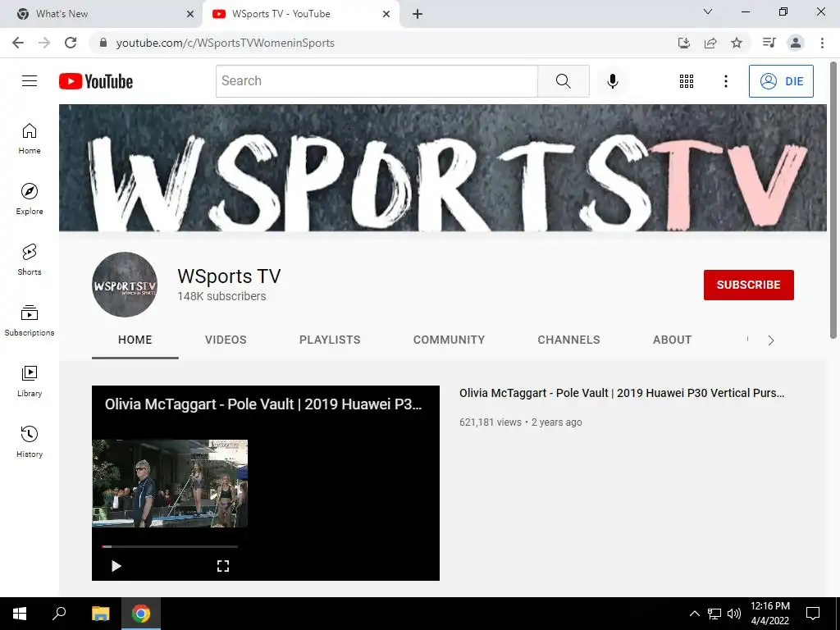Reload the current page

tap(71, 43)
